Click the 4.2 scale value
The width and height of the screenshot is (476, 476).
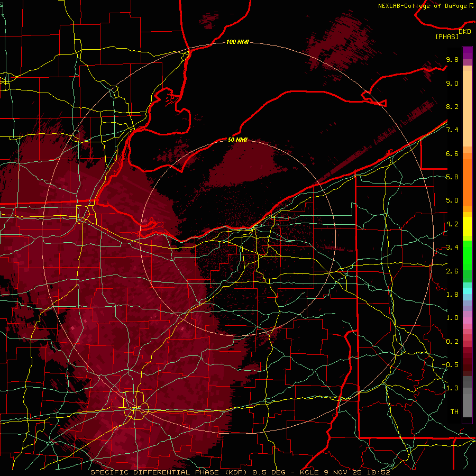pos(452,224)
